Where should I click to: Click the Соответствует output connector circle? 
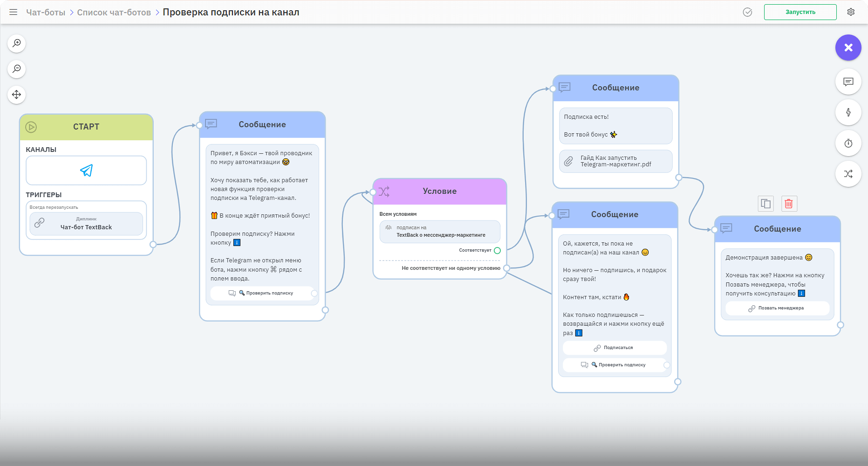pyautogui.click(x=497, y=251)
